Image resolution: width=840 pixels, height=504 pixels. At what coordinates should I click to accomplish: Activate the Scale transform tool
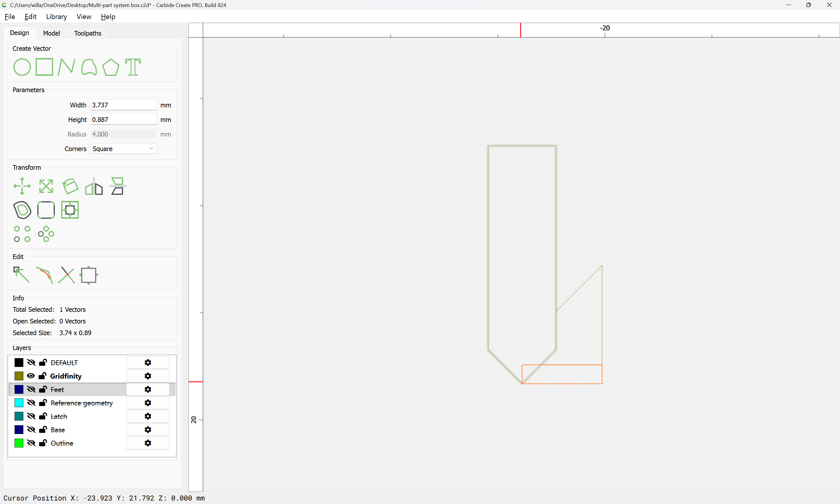pos(46,186)
